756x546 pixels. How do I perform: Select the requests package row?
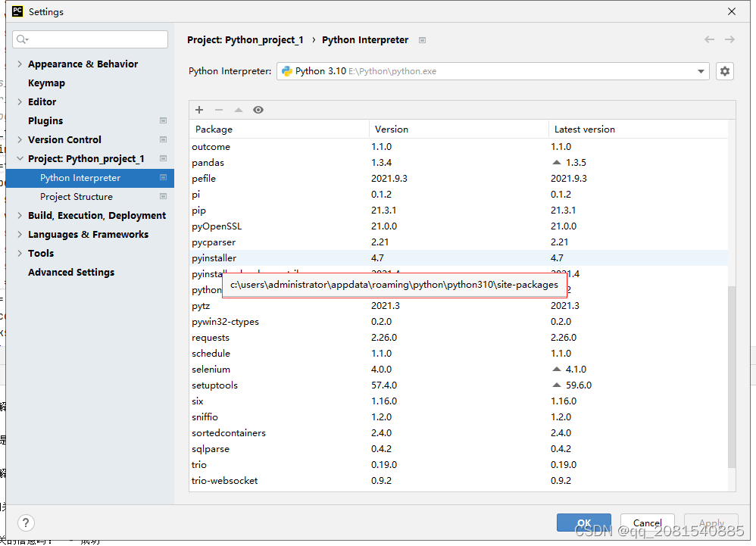pos(458,337)
